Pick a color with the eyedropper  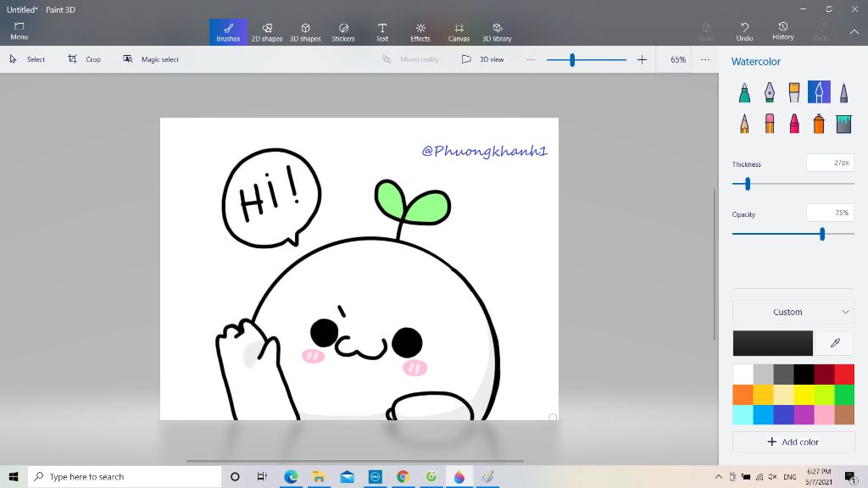(835, 343)
